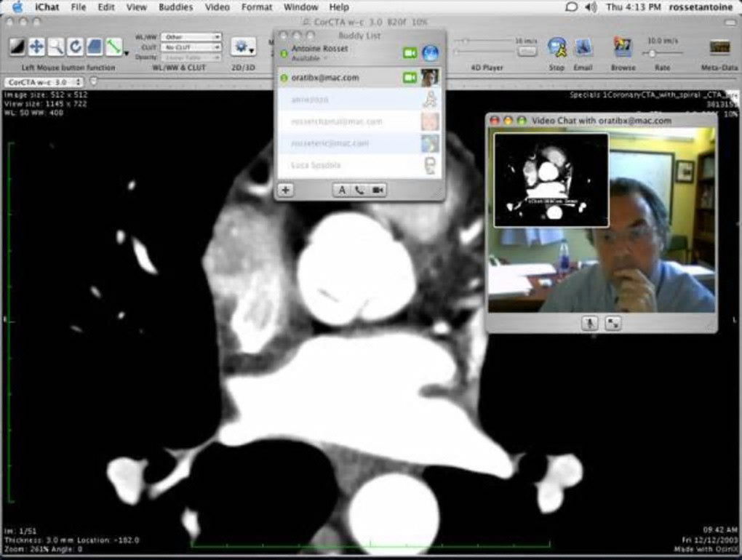Open the Format menu in menu bar
Viewport: 742px width, 560px height.
point(257,7)
